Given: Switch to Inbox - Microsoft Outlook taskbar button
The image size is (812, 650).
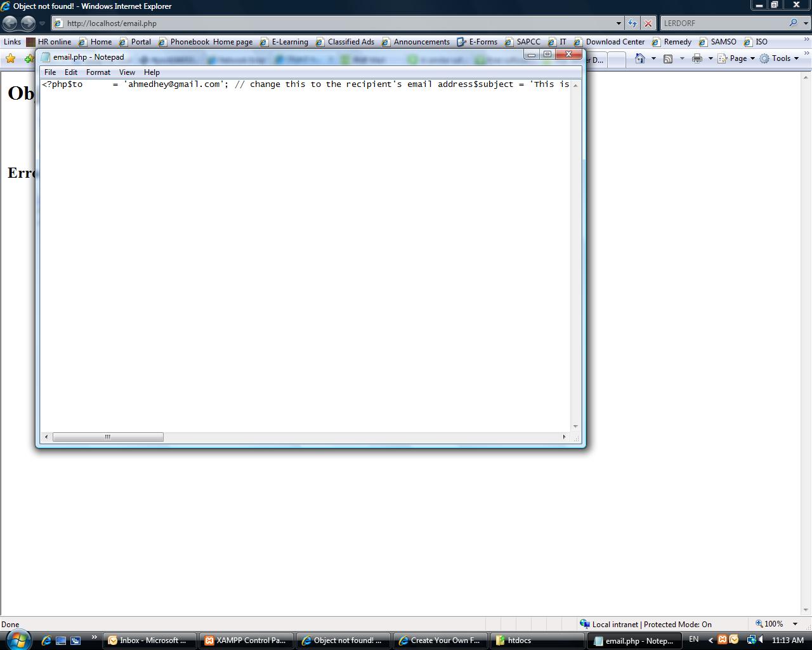Looking at the screenshot, I should tap(150, 640).
